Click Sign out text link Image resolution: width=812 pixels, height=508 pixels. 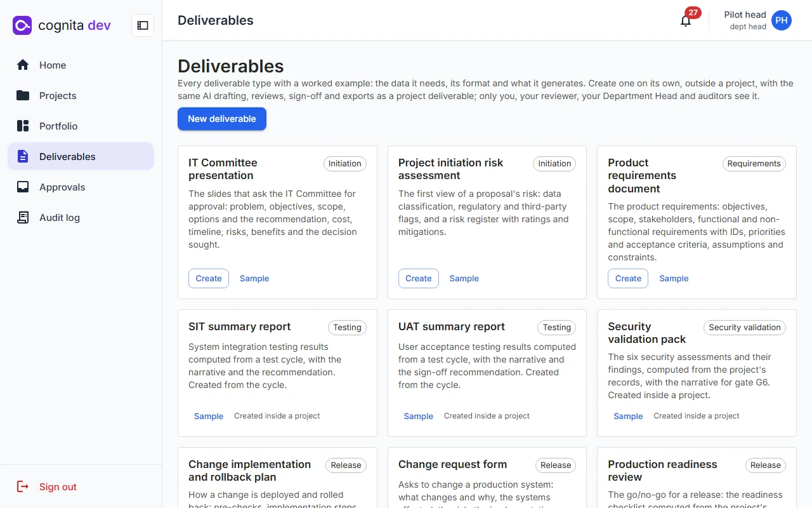point(58,486)
